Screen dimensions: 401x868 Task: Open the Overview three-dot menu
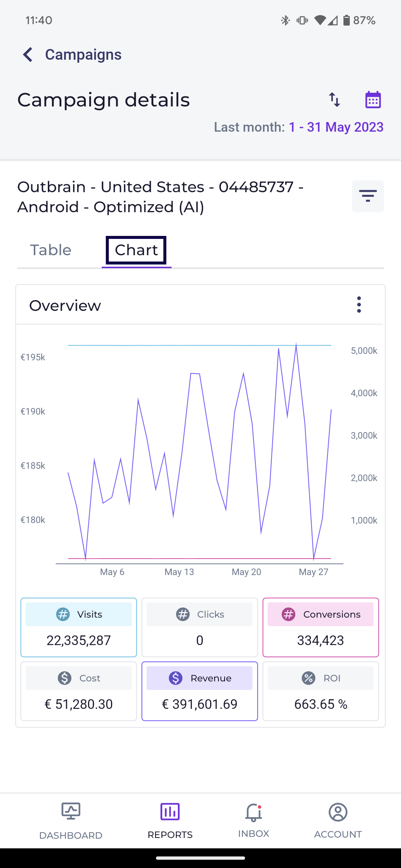coord(359,305)
